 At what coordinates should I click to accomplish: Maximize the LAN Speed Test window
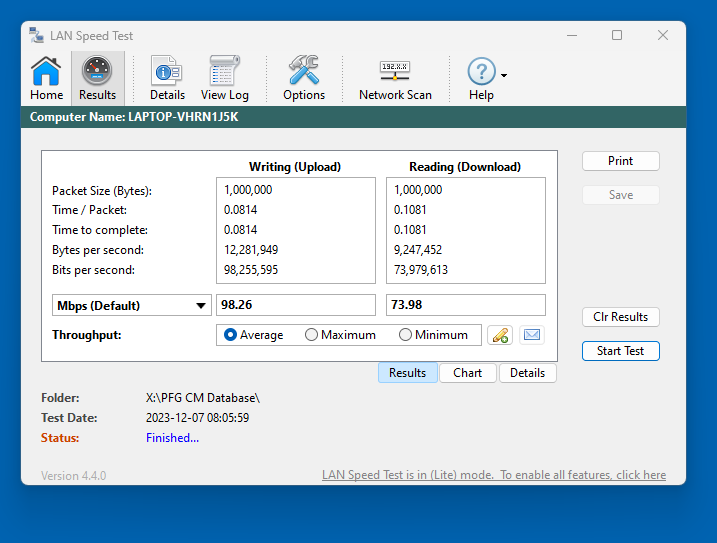(x=617, y=35)
